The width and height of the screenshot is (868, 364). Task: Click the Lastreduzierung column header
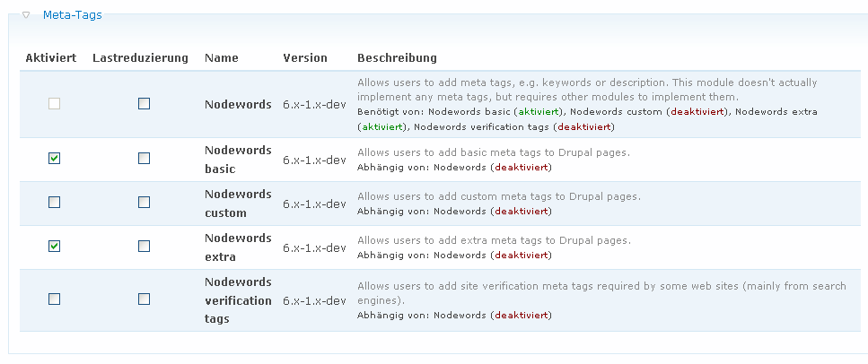coord(141,58)
